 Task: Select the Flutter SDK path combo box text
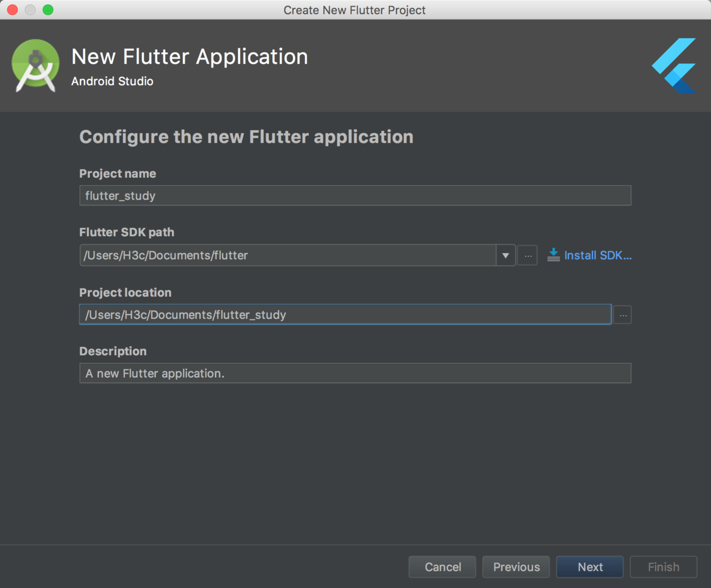[288, 255]
